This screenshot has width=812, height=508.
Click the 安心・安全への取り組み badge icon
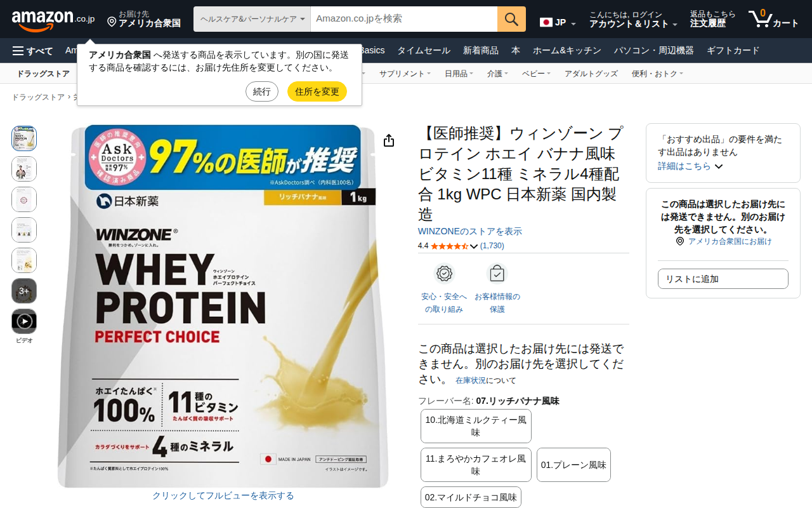click(x=444, y=274)
